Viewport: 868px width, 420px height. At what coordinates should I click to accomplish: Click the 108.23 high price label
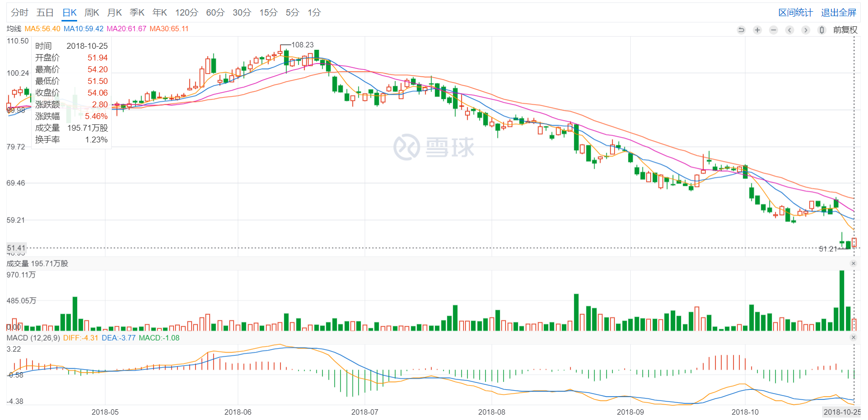[x=303, y=45]
